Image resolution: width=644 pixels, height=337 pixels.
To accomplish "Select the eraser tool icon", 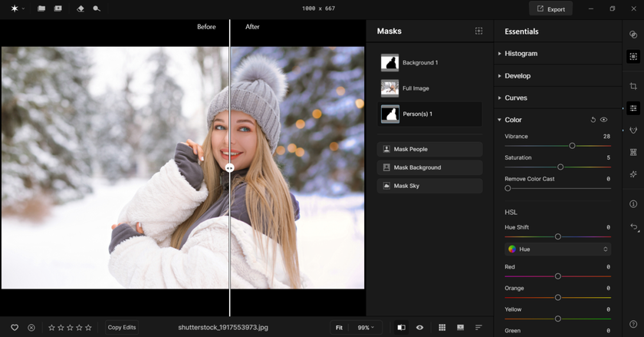I will 80,8.
